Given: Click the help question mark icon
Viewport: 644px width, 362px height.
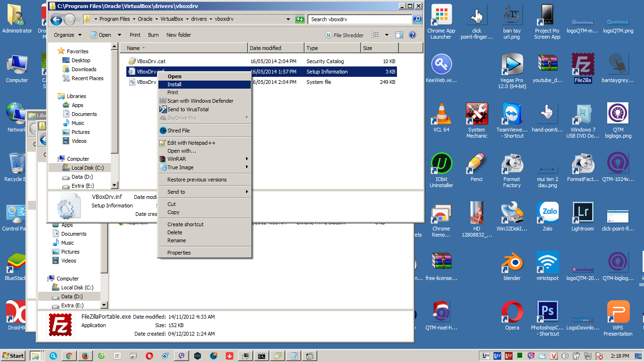Looking at the screenshot, I should click(413, 35).
